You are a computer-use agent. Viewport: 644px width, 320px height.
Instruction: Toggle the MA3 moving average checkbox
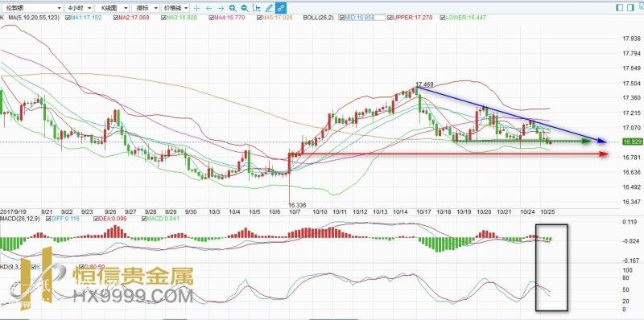[x=164, y=18]
